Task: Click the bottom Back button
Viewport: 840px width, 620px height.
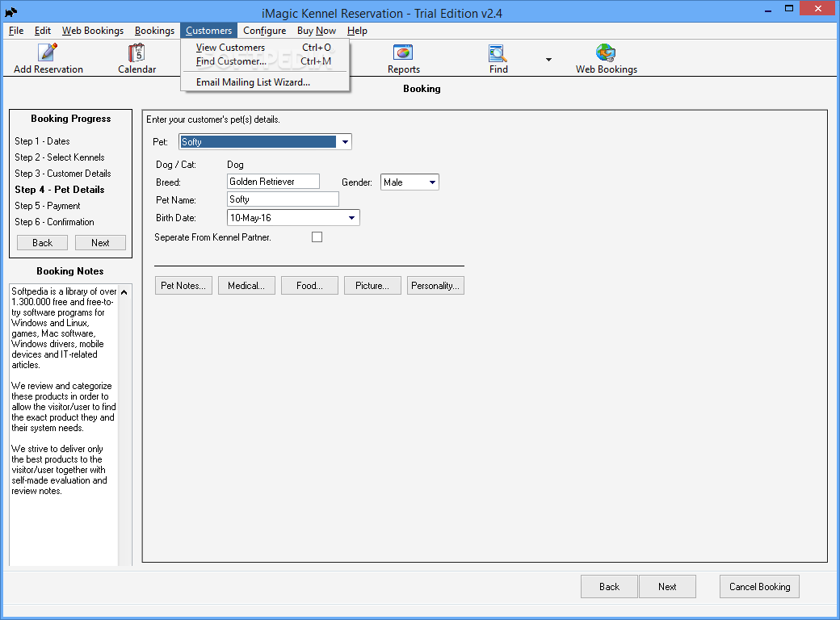Action: (x=609, y=586)
